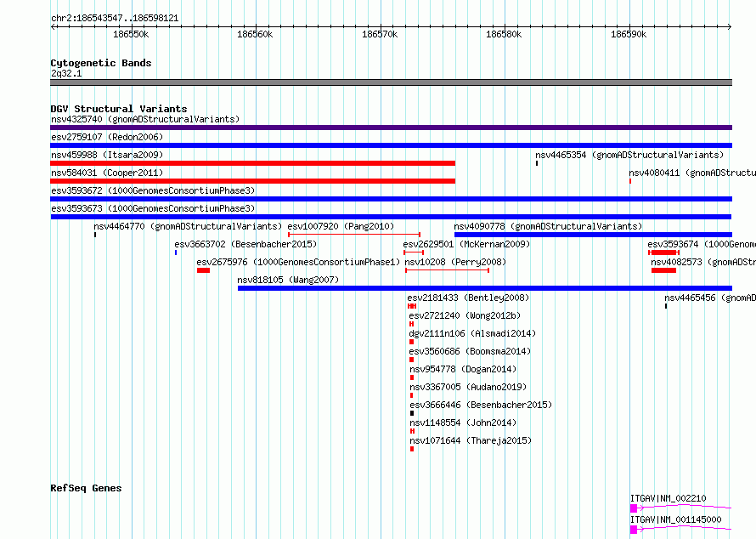Click the 186570k ruler tick label
This screenshot has height=539, width=756.
[x=380, y=35]
